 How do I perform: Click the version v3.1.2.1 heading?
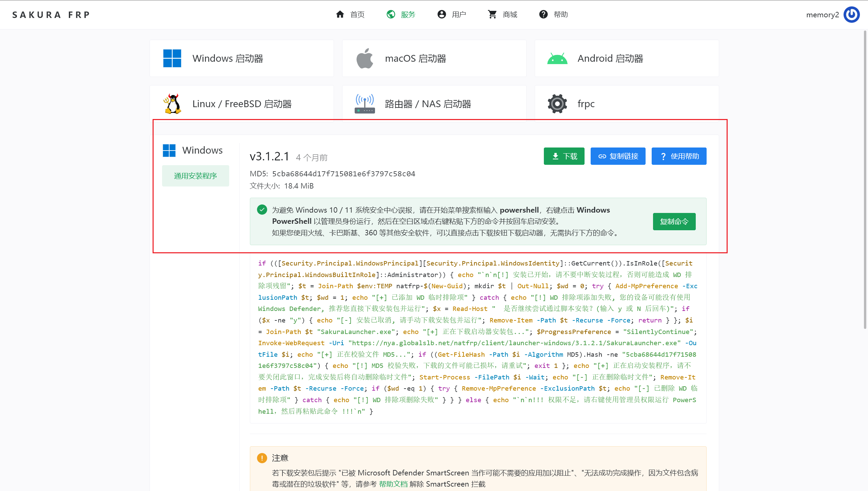269,156
